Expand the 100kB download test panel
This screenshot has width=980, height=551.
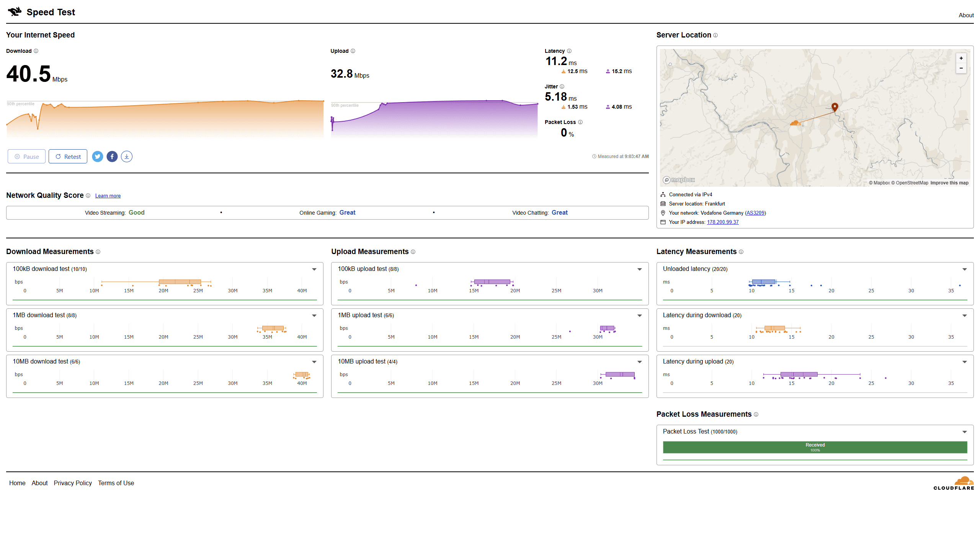pyautogui.click(x=314, y=269)
